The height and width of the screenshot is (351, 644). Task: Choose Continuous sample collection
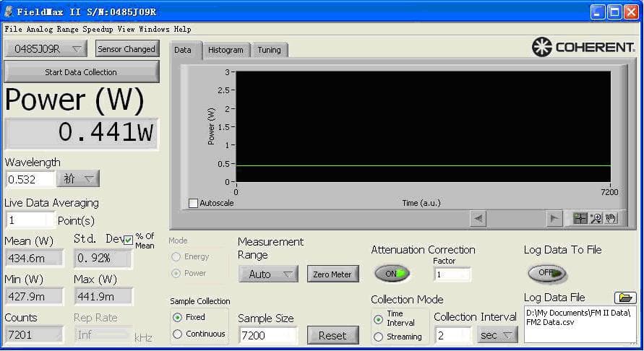click(x=177, y=334)
